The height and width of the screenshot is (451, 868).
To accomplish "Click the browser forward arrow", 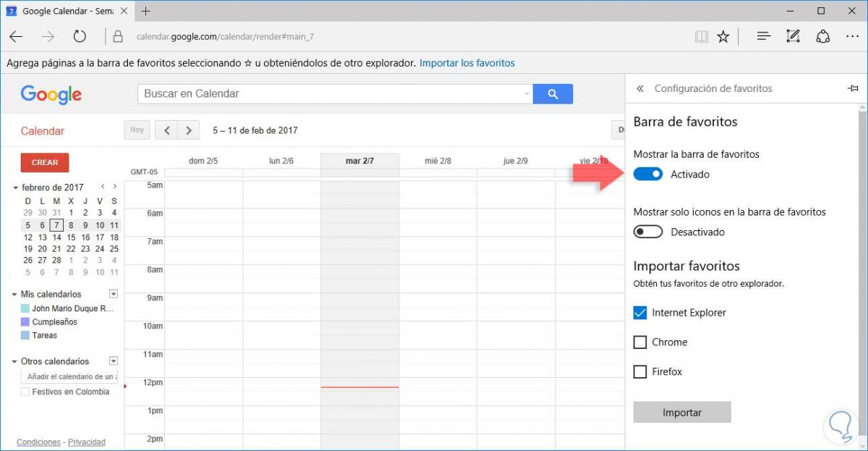I will 48,36.
